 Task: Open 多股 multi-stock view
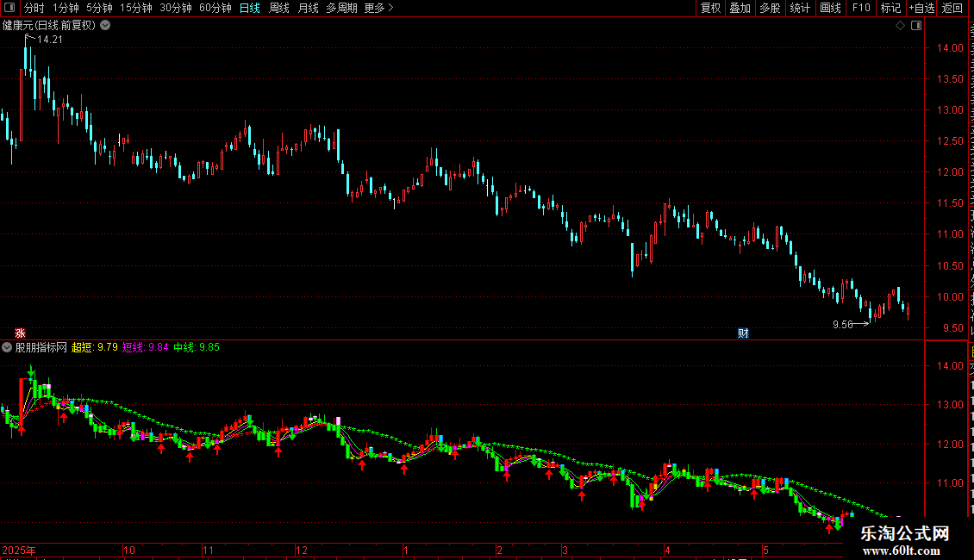click(x=770, y=8)
